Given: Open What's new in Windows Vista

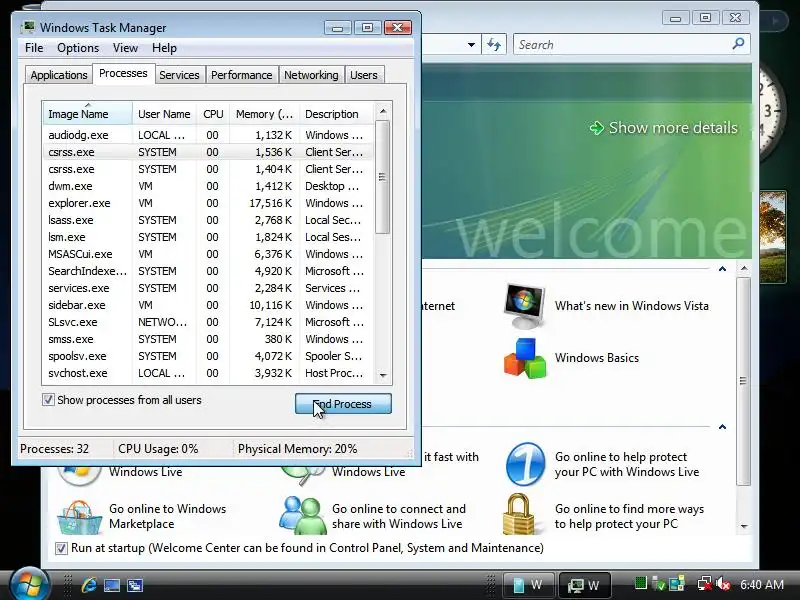Looking at the screenshot, I should pyautogui.click(x=632, y=306).
